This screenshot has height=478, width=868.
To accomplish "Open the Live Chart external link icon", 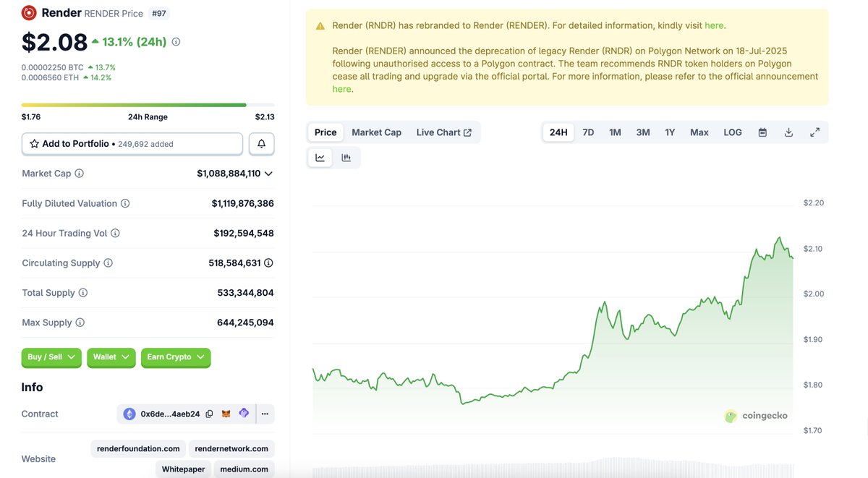I will [x=467, y=132].
